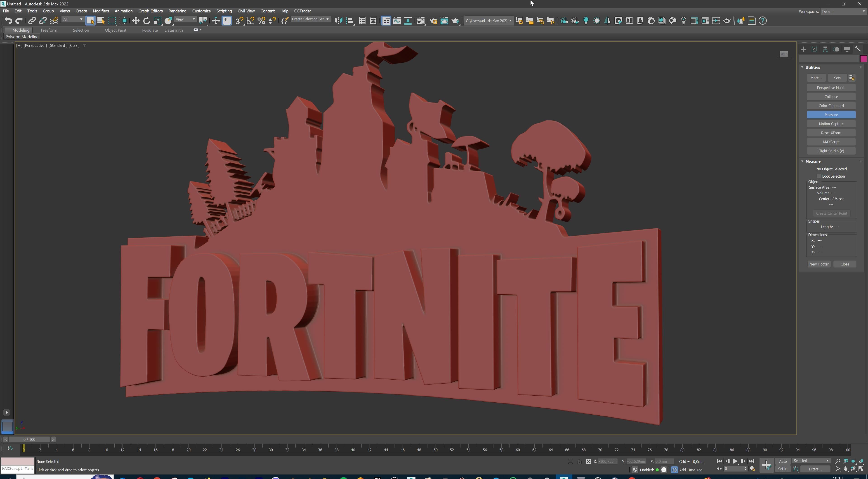Enable the Lock Selection checkbox
Viewport: 868px width, 479px height.
tap(819, 176)
